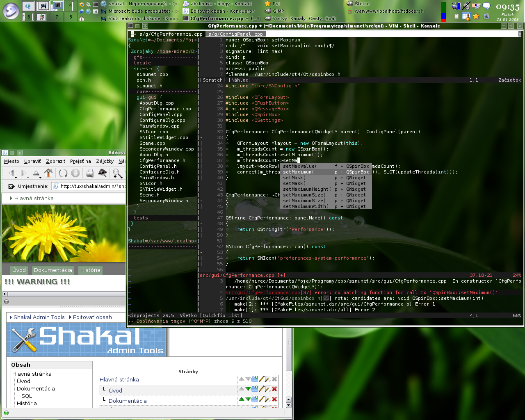Viewport: 525px width, 420px height.
Task: Move Dokumentácia up with green arrow
Action: [x=242, y=399]
